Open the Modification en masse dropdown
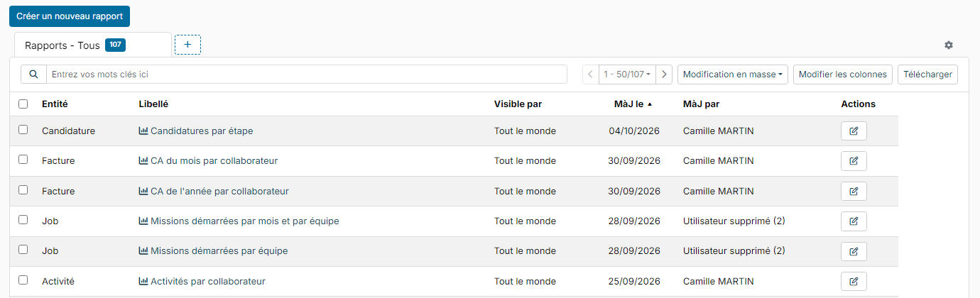This screenshot has height=298, width=980. [x=733, y=74]
